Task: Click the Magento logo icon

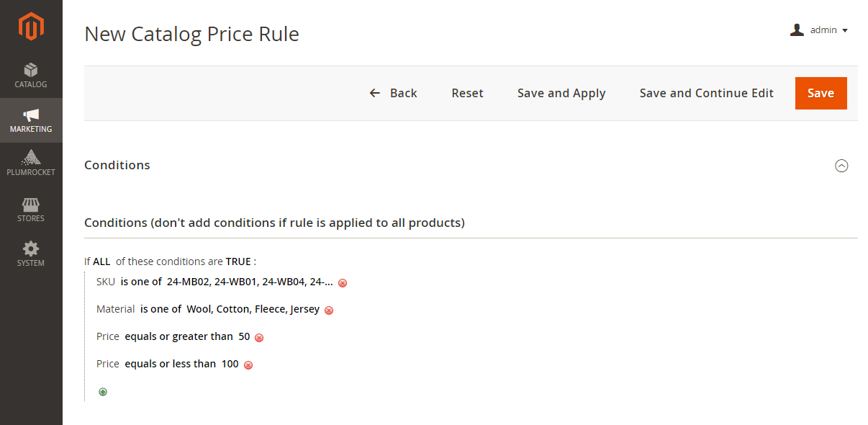Action: 31,27
